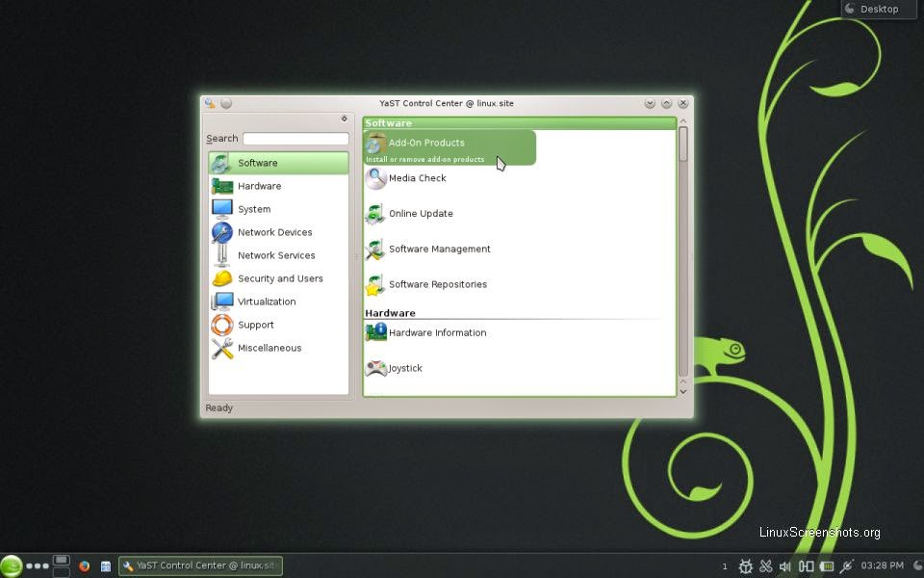Launch the Online Update icon
This screenshot has width=924, height=578.
(x=374, y=214)
